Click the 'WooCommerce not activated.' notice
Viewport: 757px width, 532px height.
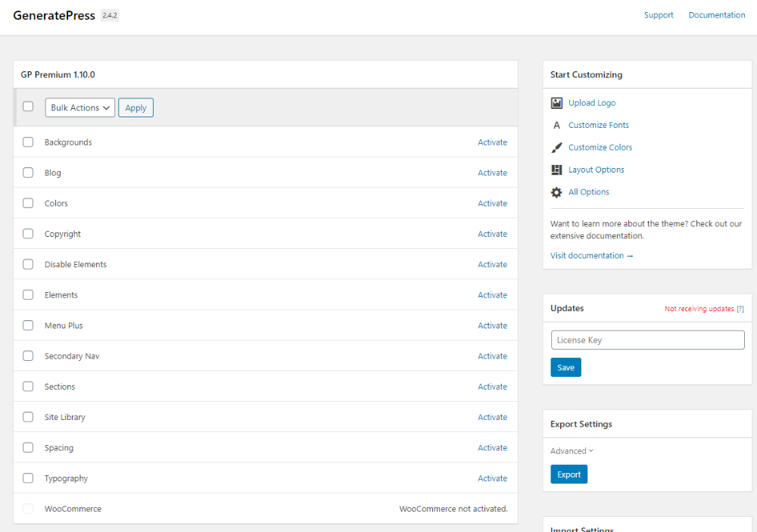click(453, 509)
